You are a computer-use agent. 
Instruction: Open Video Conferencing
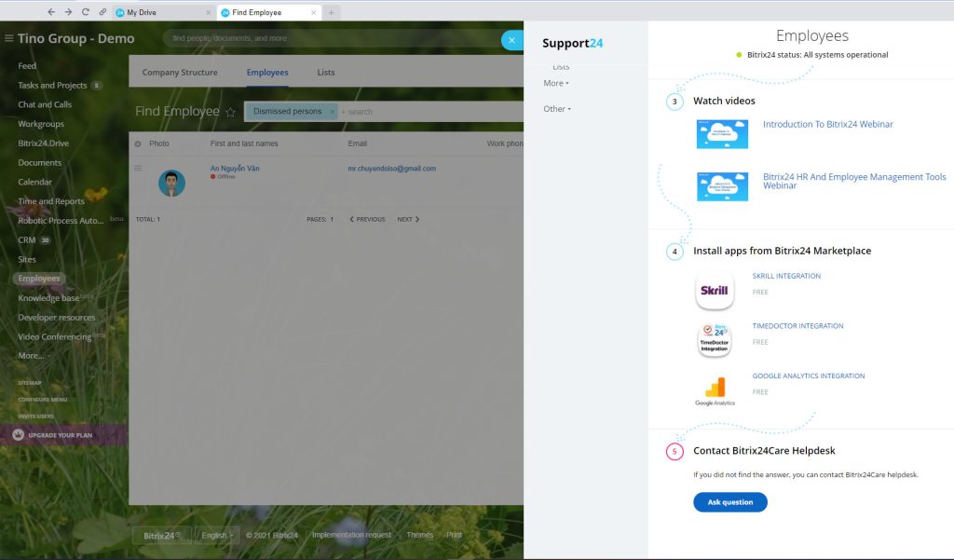(55, 336)
